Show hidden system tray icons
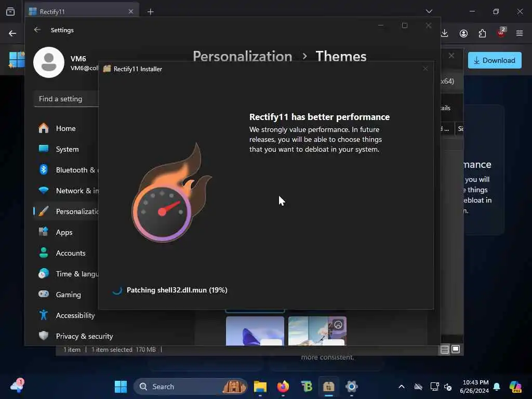532x399 pixels. (x=402, y=387)
